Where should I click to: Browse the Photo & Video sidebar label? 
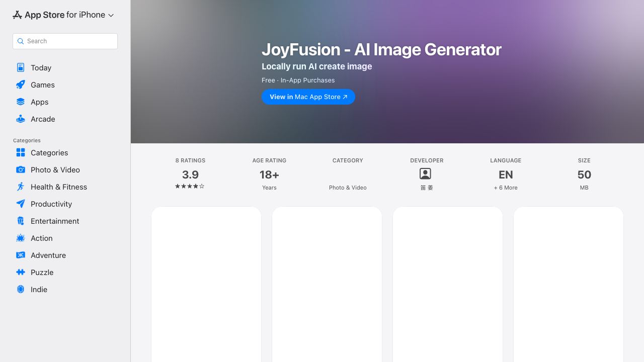coord(55,170)
